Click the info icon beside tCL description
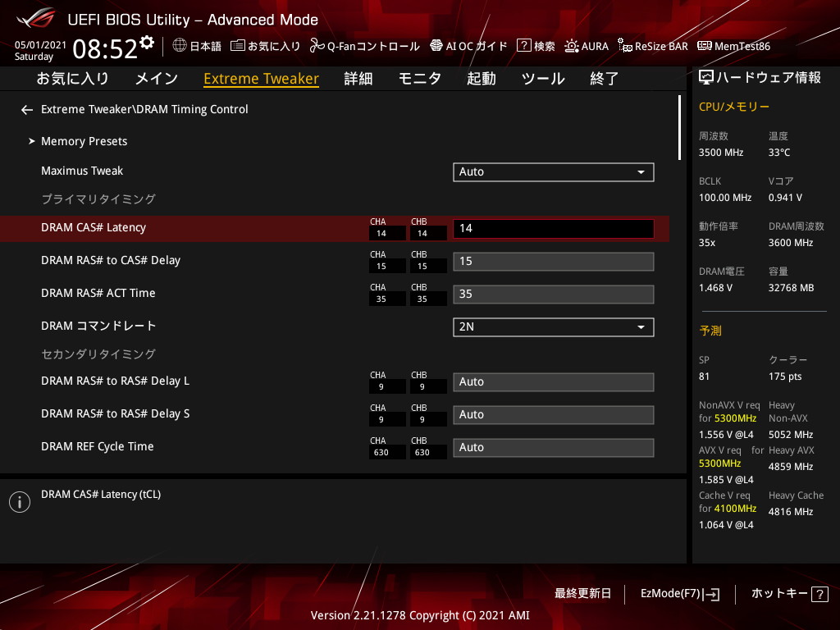The height and width of the screenshot is (630, 840). point(20,502)
